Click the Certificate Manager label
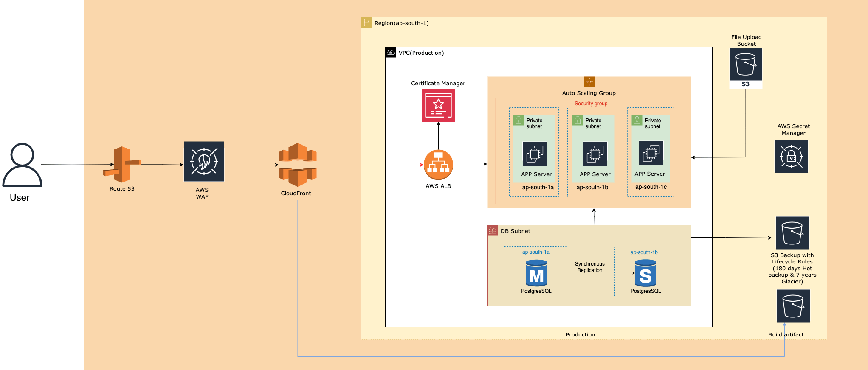This screenshot has width=868, height=370. point(438,83)
